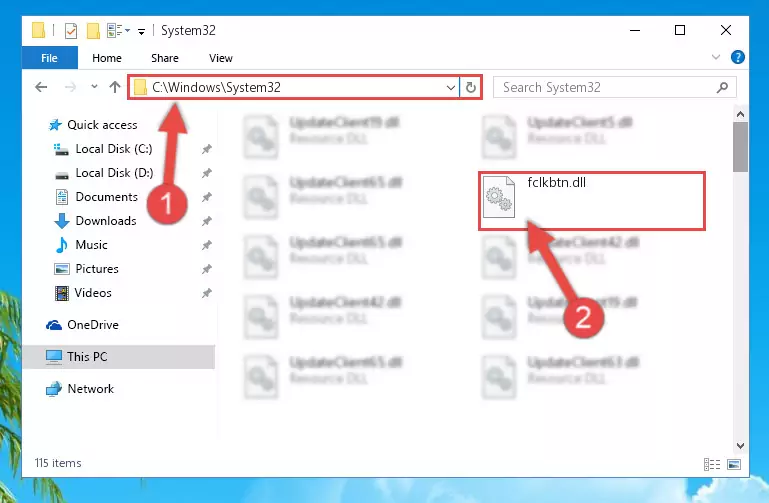The height and width of the screenshot is (503, 769).
Task: Expand the address bar history dropdown
Action: click(x=451, y=88)
